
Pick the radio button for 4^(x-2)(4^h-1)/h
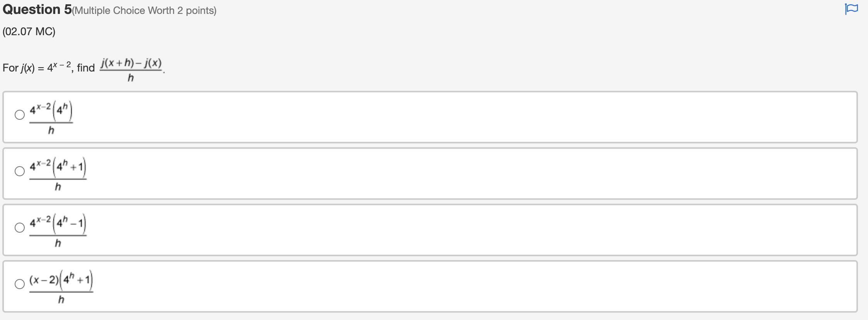(x=20, y=228)
